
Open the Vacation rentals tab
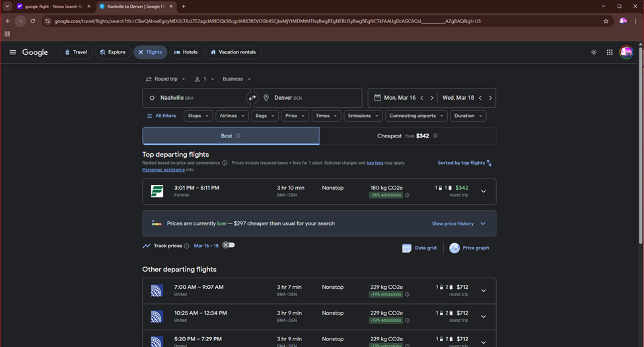click(x=233, y=52)
